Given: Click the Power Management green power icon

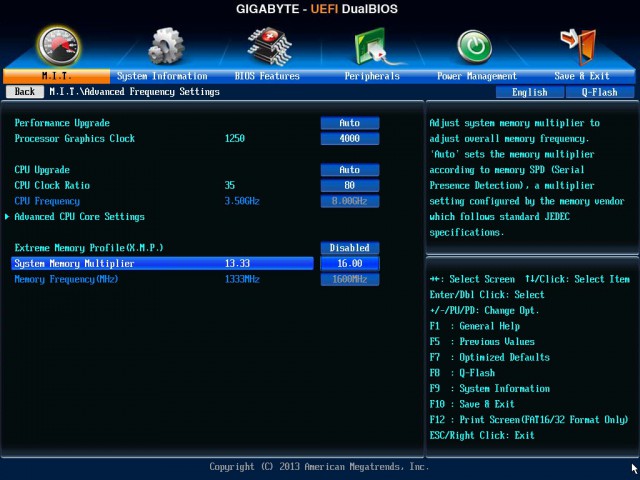Looking at the screenshot, I should point(474,47).
